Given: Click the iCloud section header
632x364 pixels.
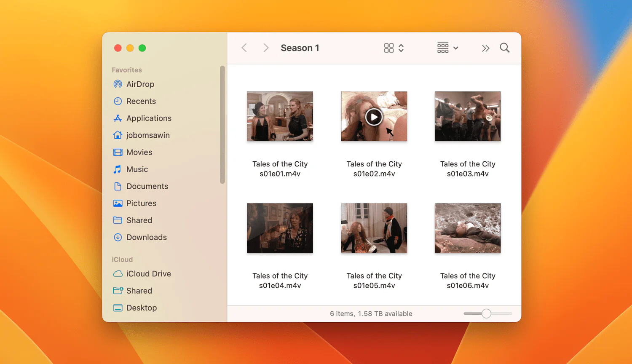Looking at the screenshot, I should coord(122,260).
